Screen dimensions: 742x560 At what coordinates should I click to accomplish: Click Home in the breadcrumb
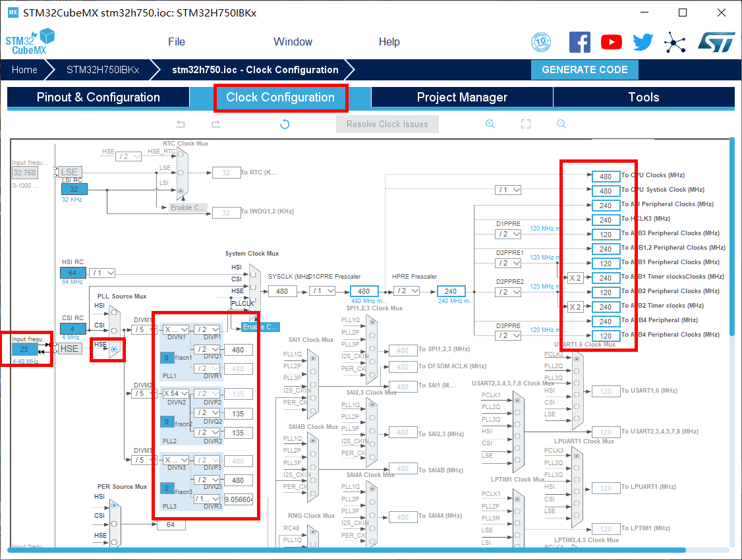tap(24, 70)
